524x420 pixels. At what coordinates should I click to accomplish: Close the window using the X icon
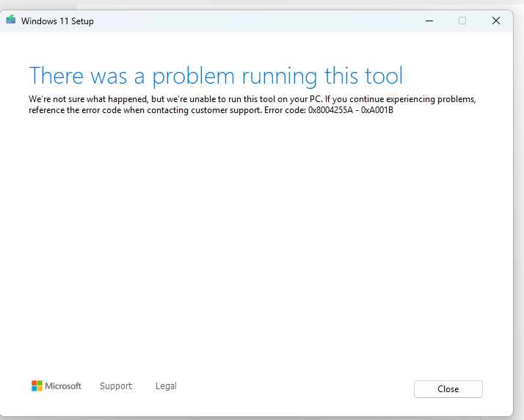pyautogui.click(x=496, y=21)
